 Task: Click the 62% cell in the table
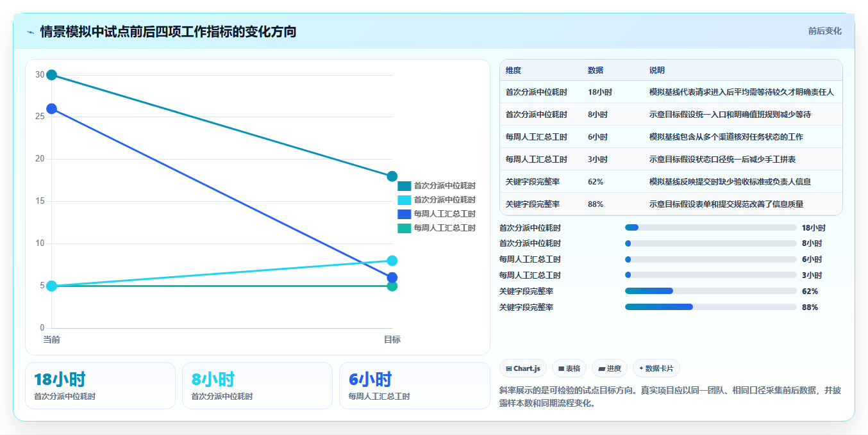tap(596, 182)
